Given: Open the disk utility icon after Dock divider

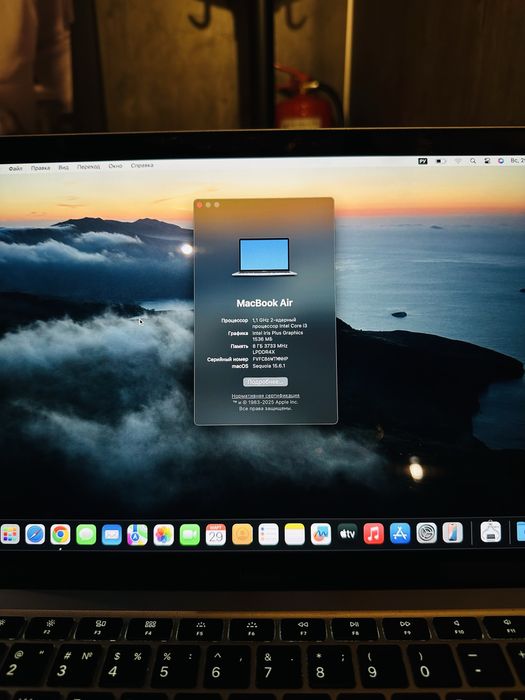Looking at the screenshot, I should pyautogui.click(x=491, y=532).
